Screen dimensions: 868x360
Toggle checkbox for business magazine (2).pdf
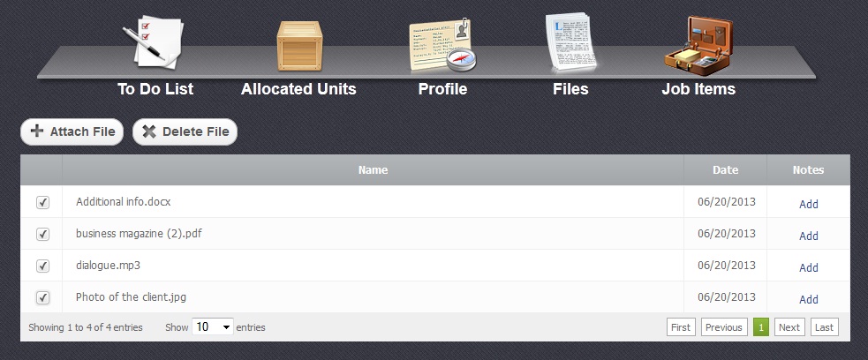tap(42, 235)
